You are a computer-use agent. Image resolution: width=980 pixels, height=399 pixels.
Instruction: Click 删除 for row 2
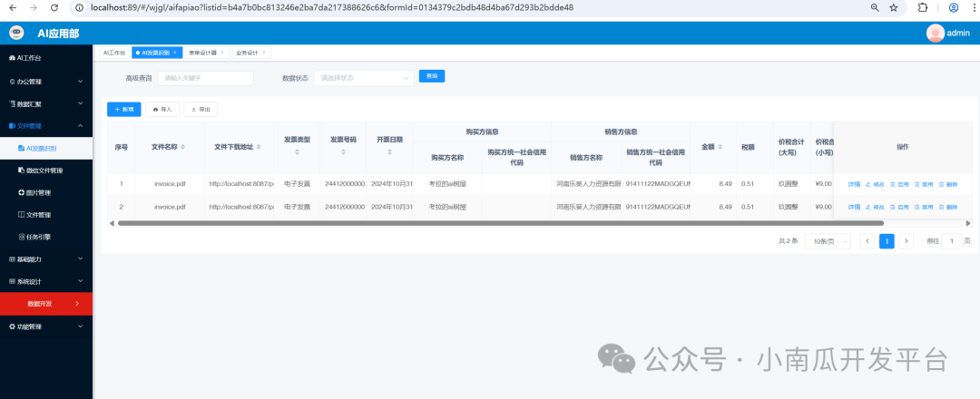[x=947, y=207]
